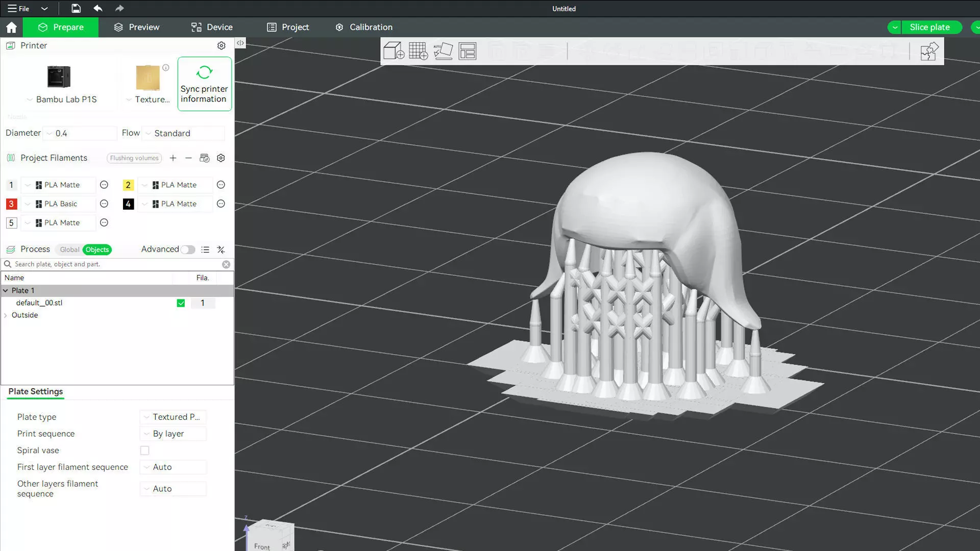Screen dimensions: 980x551
Task: Open the Print sequence dropdown
Action: [173, 434]
